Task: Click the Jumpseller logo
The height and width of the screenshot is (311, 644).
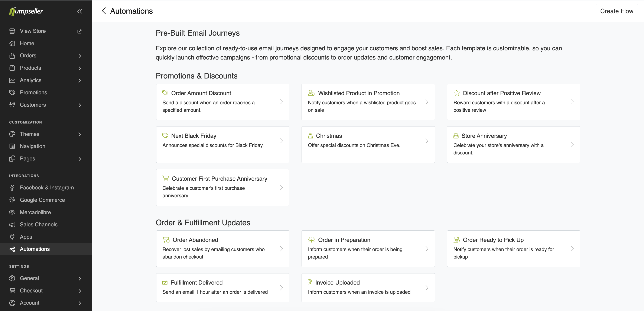Action: tap(26, 11)
